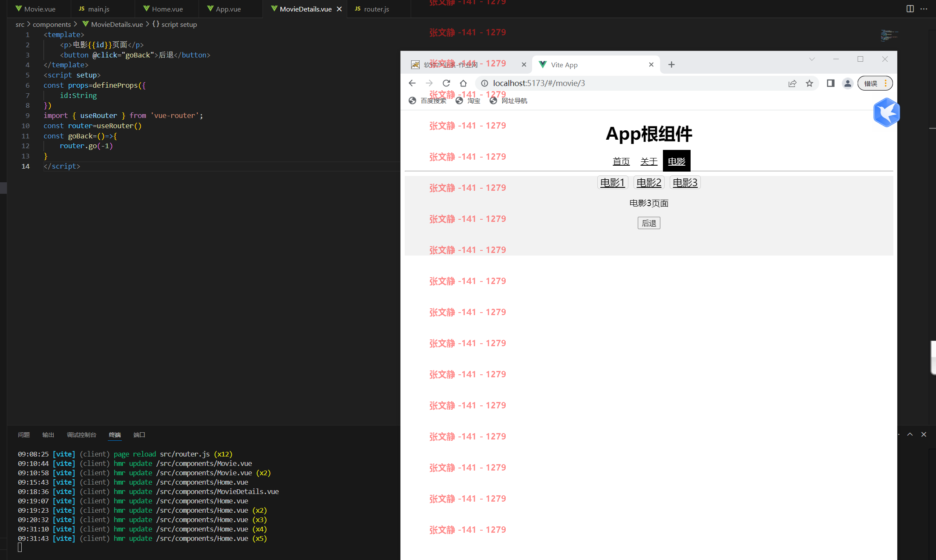Click line number 14 in editor
Screen dimensions: 936x560
(x=26, y=166)
